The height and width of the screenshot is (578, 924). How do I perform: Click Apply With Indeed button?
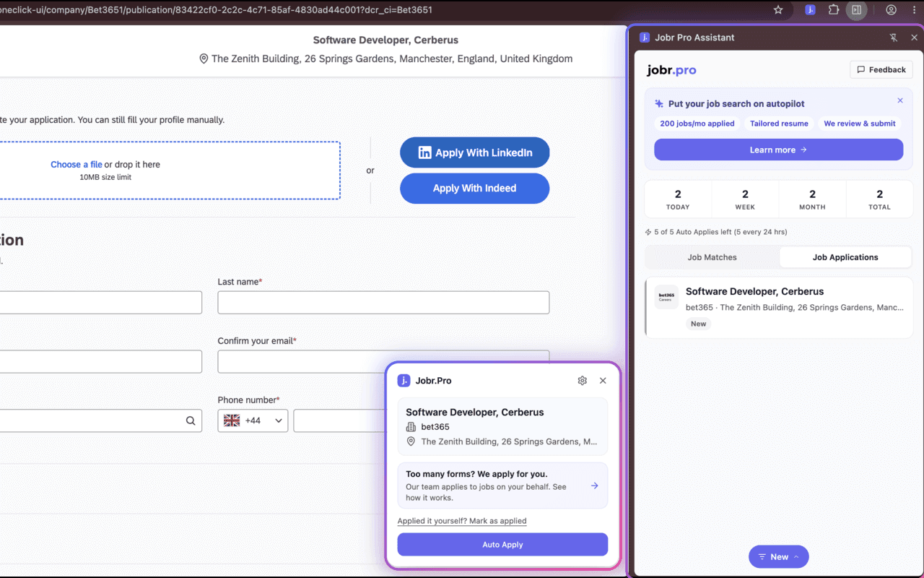(x=475, y=189)
